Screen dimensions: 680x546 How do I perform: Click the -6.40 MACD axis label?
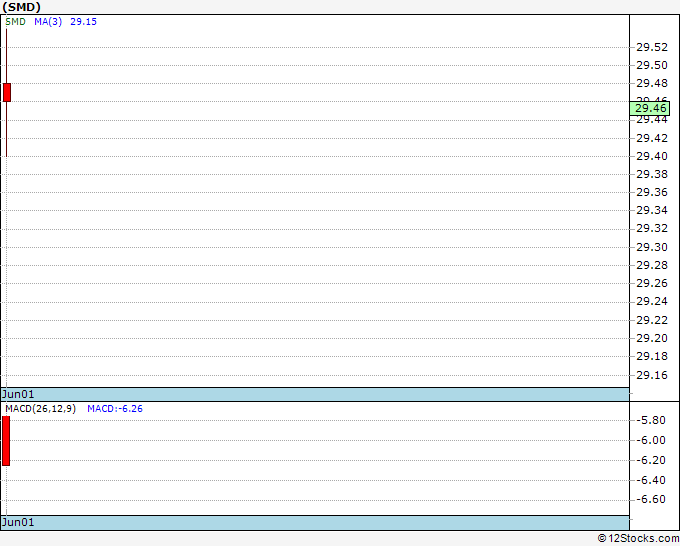click(x=651, y=480)
